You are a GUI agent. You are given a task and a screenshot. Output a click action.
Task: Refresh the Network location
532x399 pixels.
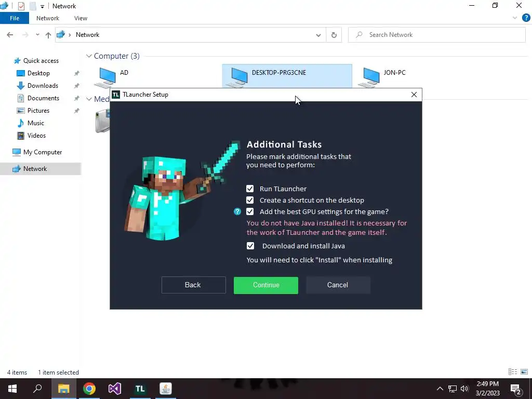click(x=334, y=35)
